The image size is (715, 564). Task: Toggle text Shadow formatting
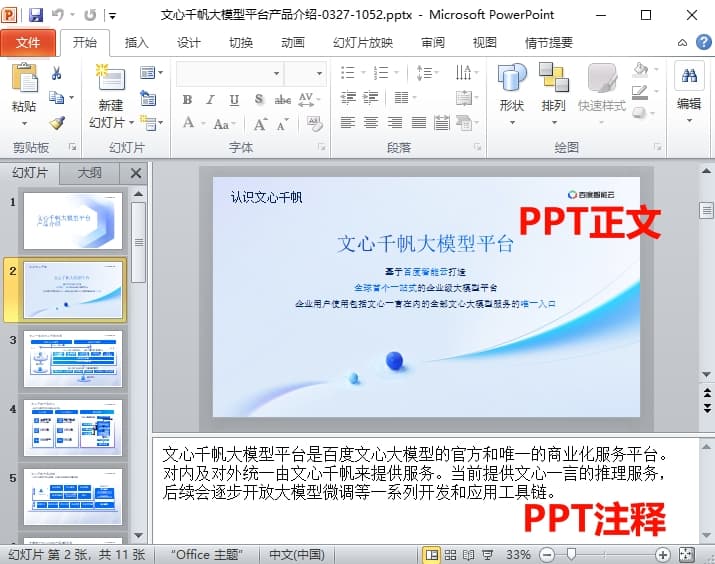[x=259, y=99]
